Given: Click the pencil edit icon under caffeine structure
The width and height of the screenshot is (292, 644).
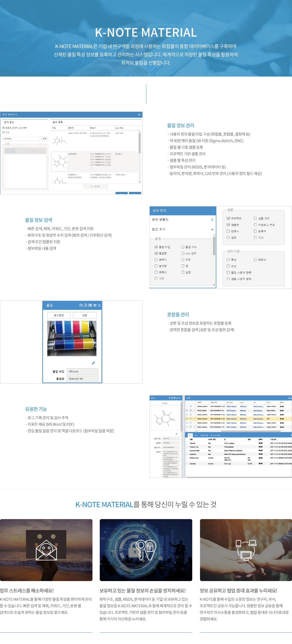Looking at the screenshot, I should click(176, 434).
